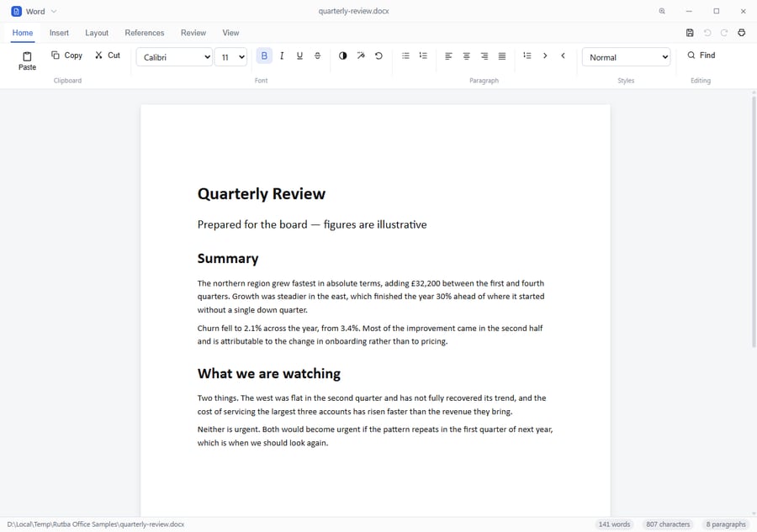Expand the chevron next to Word
The image size is (757, 532).
coord(54,11)
